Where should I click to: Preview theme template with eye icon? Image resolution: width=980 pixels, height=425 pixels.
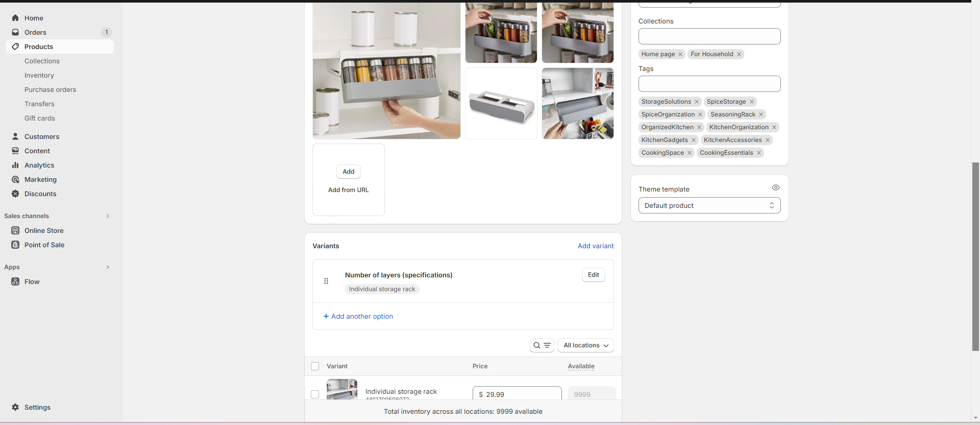[776, 187]
